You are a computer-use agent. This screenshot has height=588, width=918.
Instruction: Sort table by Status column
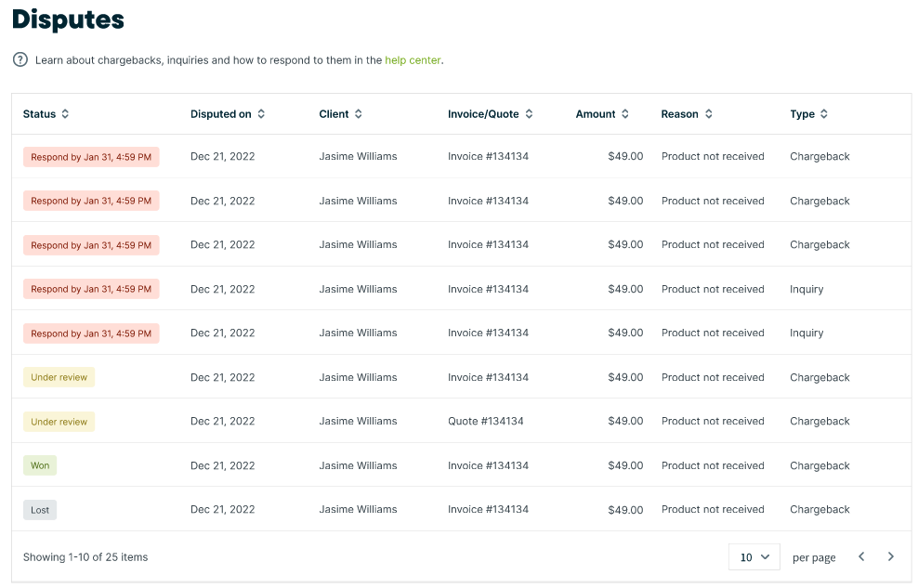point(65,114)
